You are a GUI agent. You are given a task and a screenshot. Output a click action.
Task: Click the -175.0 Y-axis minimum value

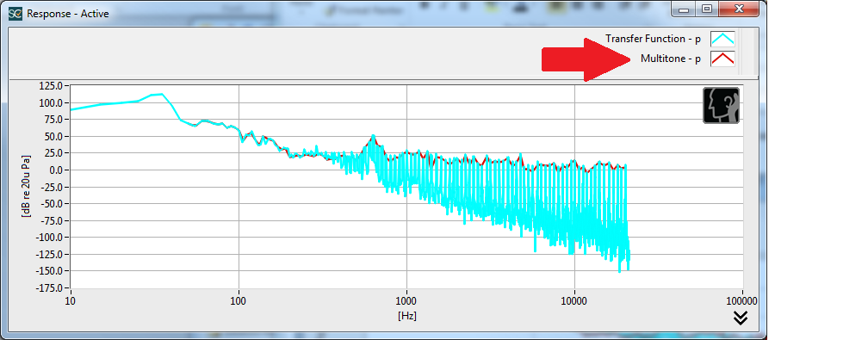tap(50, 288)
